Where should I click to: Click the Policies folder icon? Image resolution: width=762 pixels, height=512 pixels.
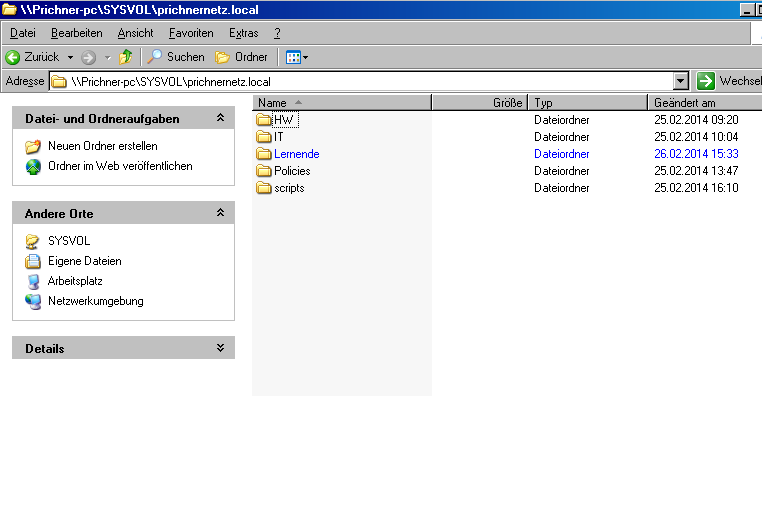(x=264, y=171)
